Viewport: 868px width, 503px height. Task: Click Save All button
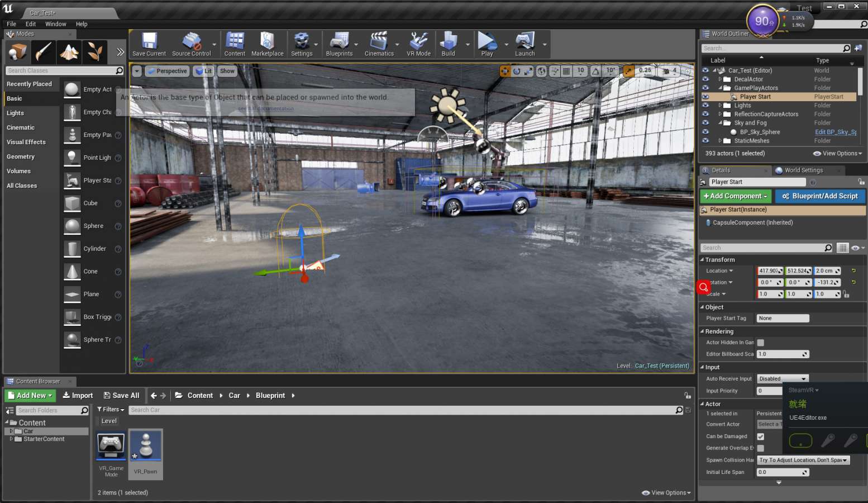point(121,396)
